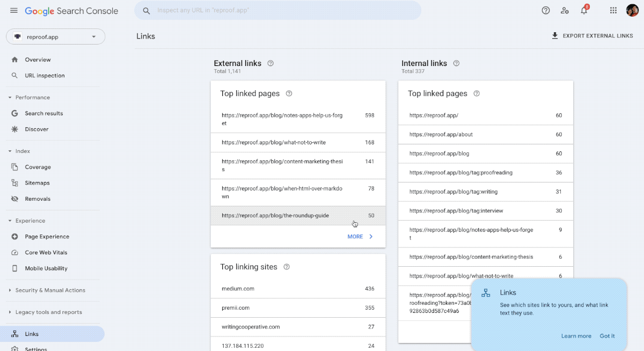Open row the-roundup-guide
This screenshot has height=351, width=644.
tap(298, 216)
